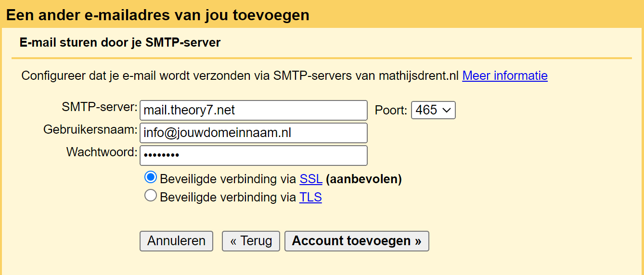
Task: Click the Account toevoegen » button
Action: [356, 241]
